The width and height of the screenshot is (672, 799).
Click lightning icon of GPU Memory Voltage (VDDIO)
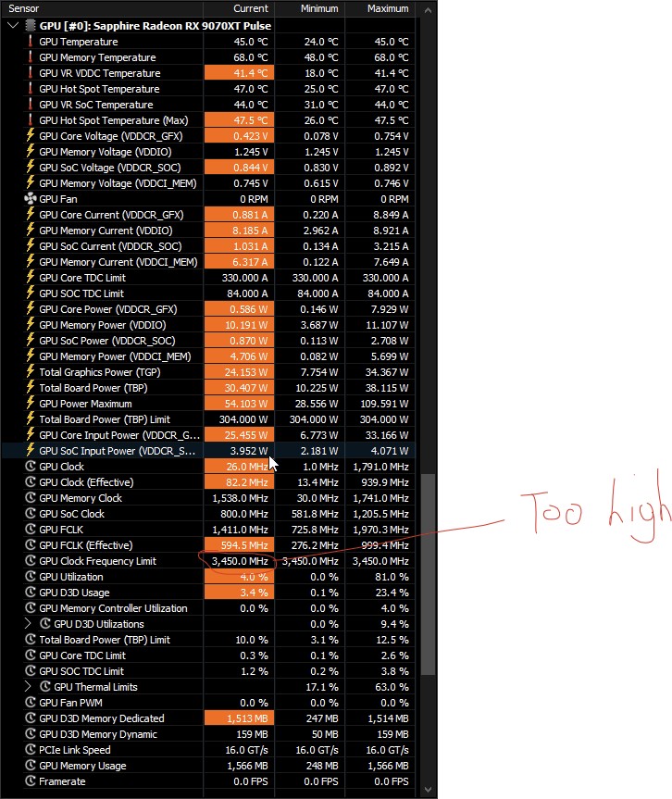(x=31, y=151)
